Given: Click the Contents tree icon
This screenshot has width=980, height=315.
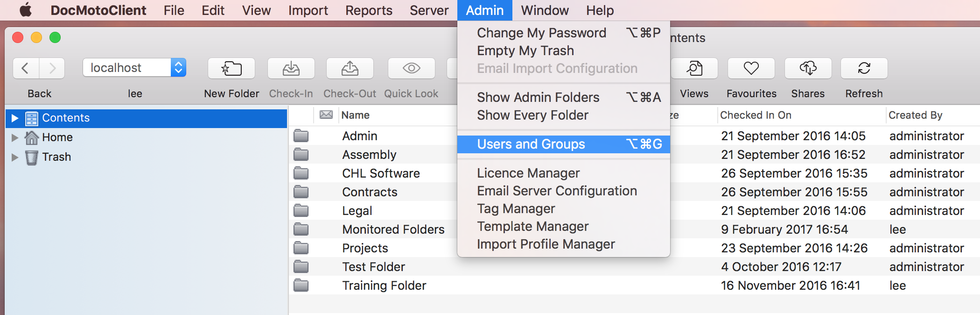Looking at the screenshot, I should [32, 118].
